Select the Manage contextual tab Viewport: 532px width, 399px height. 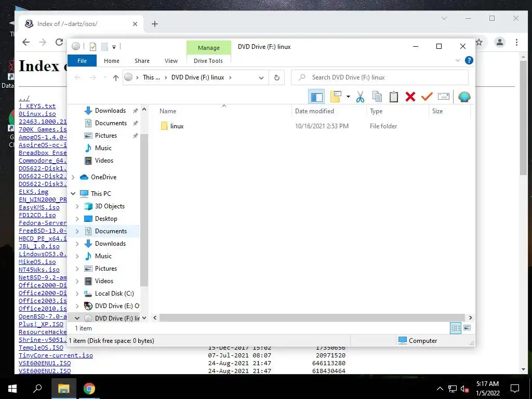pyautogui.click(x=209, y=48)
